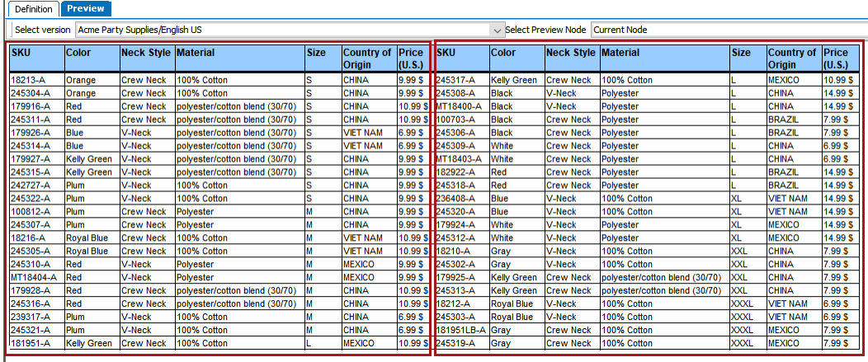Click the left table's Country of Origin header
Viewport: 868px width, 362px height.
coord(370,58)
